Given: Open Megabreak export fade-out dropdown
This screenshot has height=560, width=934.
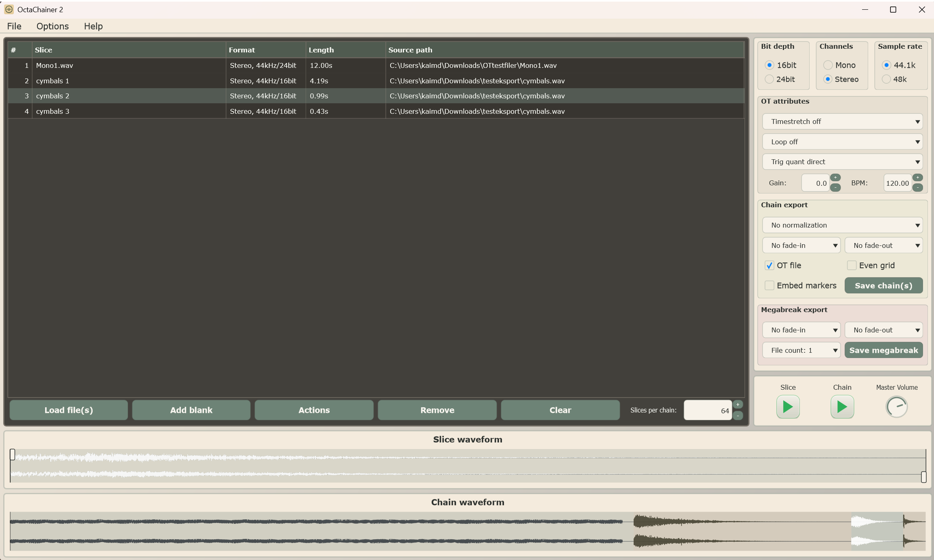Looking at the screenshot, I should 884,330.
